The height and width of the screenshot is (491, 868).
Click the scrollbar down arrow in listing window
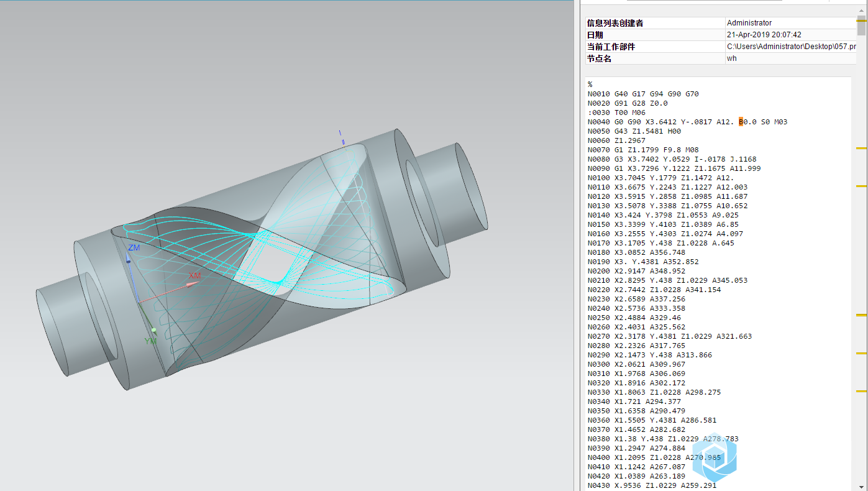[861, 487]
